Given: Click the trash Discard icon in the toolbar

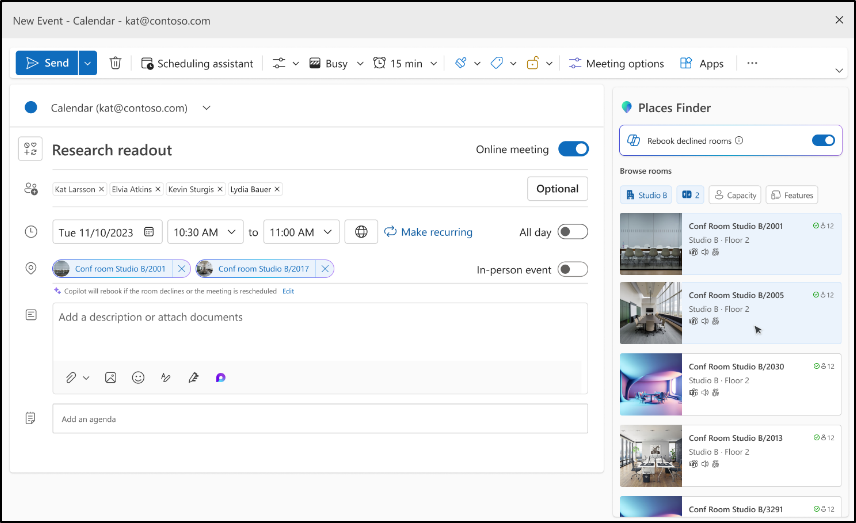Looking at the screenshot, I should [115, 63].
